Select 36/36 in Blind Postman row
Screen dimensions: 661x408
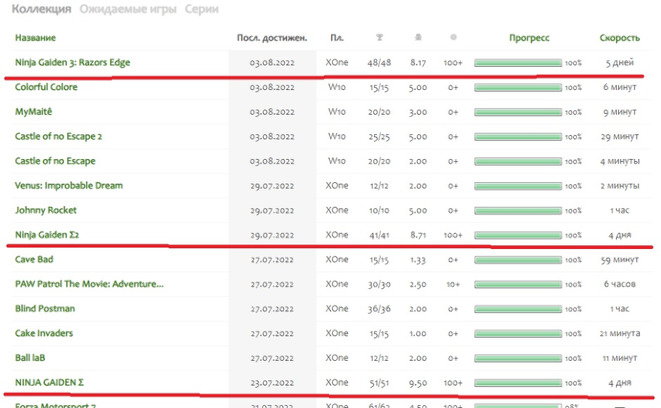coord(379,309)
